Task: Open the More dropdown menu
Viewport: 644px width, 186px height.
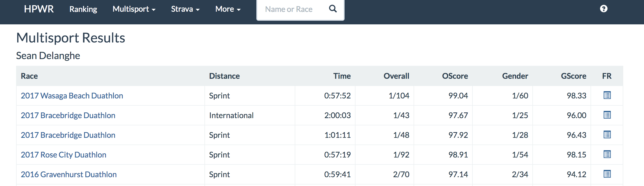Action: point(228,9)
